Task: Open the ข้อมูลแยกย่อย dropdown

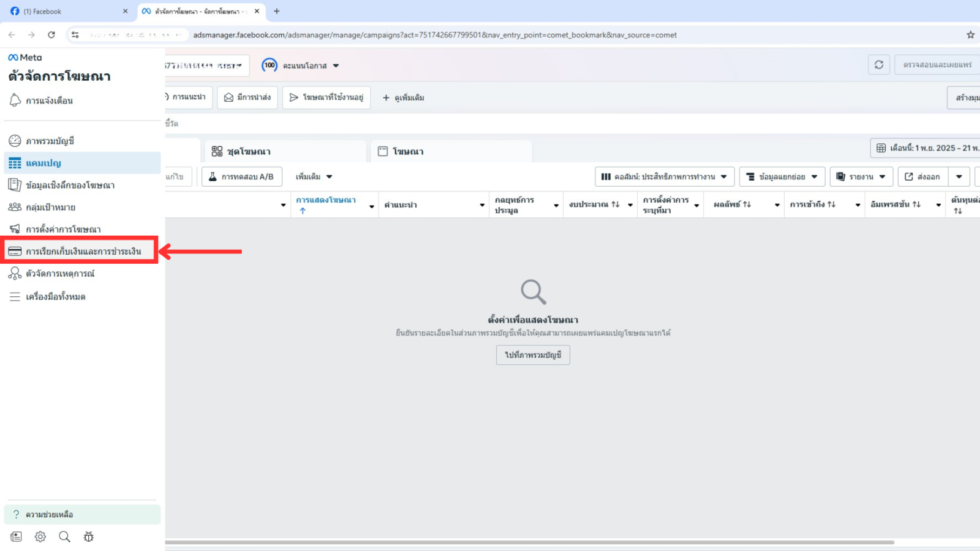Action: [x=782, y=177]
